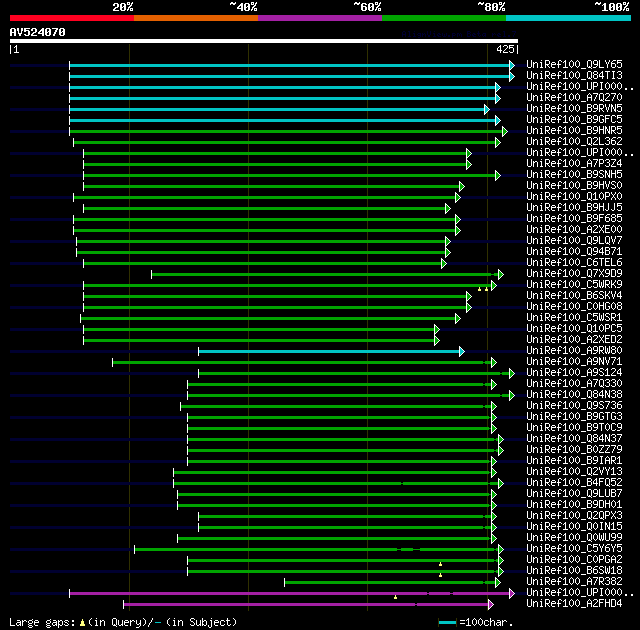Click the UniRef100_Q9S736 label
Viewport: 640px width, 630px height.
pos(574,406)
